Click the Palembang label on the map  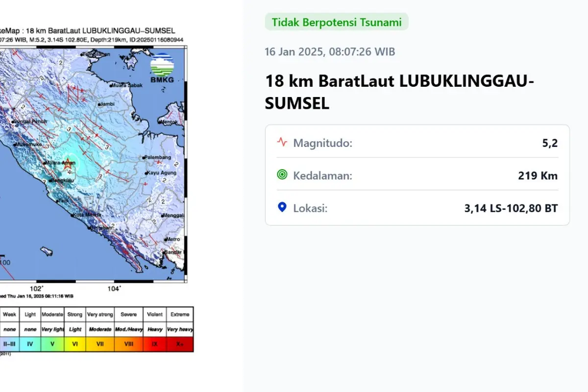[x=158, y=157]
